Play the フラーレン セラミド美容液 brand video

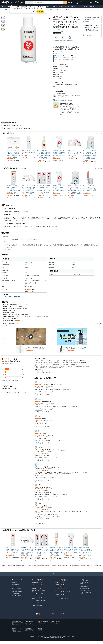coord(31,336)
